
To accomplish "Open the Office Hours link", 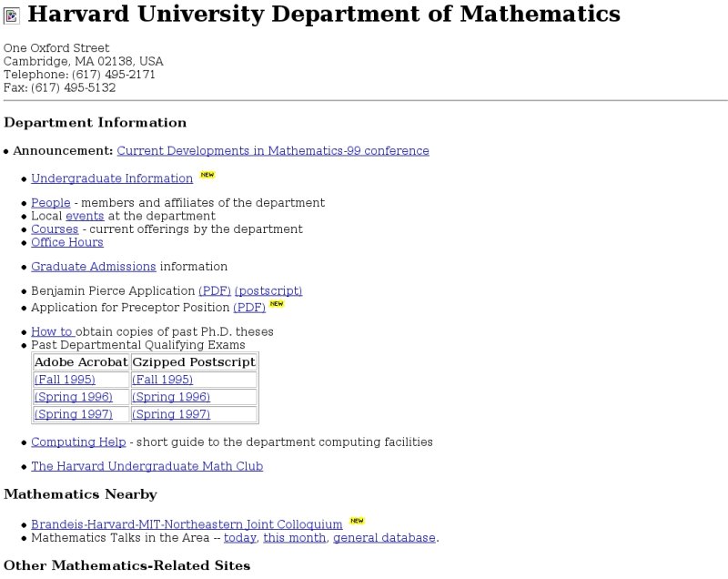I will coord(67,242).
